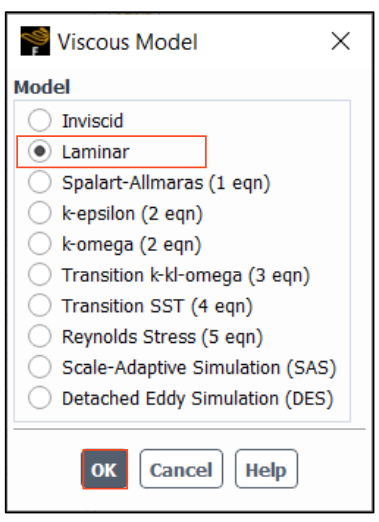Confirm with the OK button
The image size is (379, 522).
[x=105, y=469]
